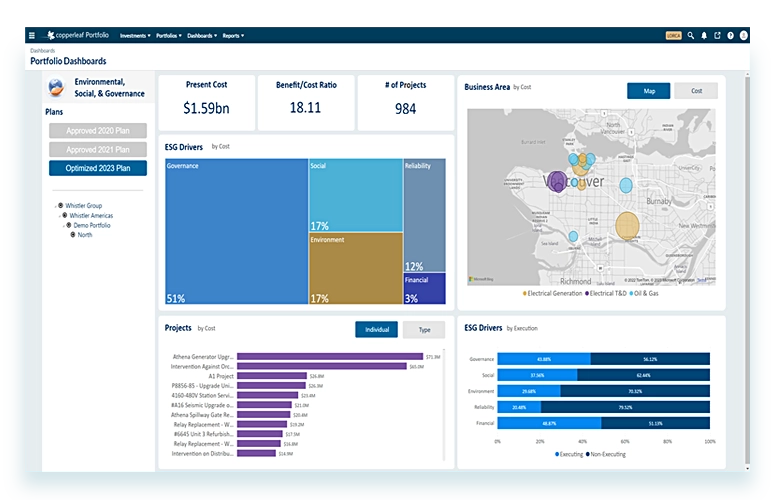
Task: Select the Optimized 2023 Plan button
Action: click(97, 168)
